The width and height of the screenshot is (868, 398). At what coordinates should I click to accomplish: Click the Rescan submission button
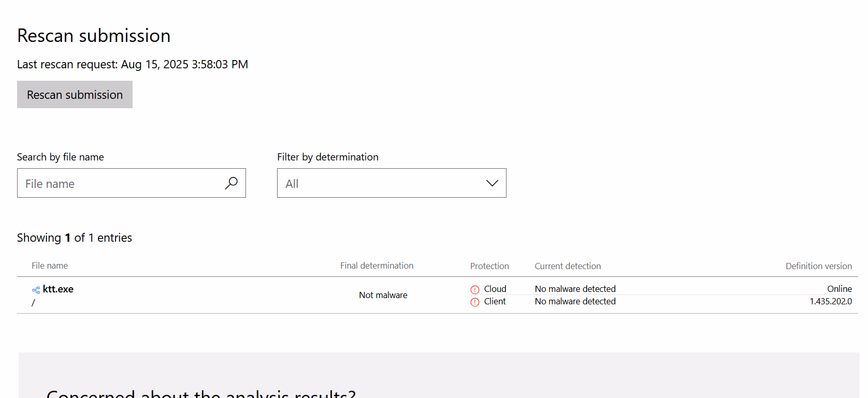click(x=75, y=95)
